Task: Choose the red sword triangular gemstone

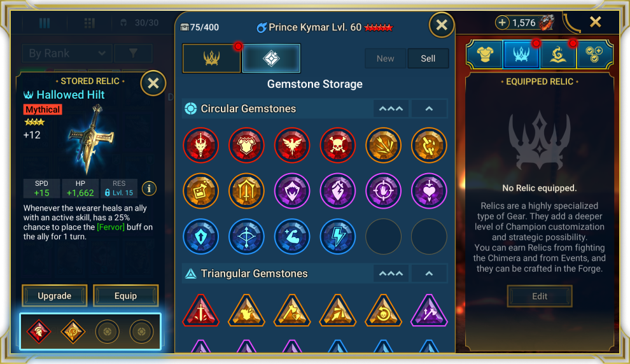Action: (x=201, y=310)
